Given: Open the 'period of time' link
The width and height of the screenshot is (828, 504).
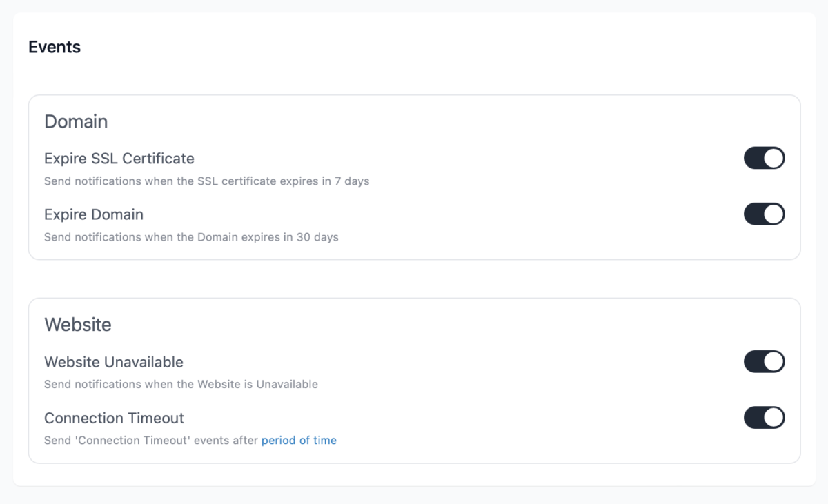Looking at the screenshot, I should [x=299, y=440].
